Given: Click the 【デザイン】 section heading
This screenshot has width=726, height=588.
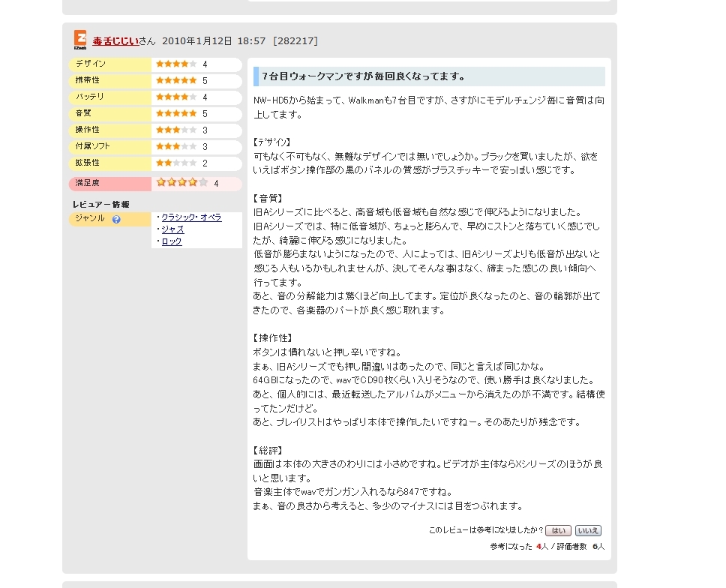Looking at the screenshot, I should click(x=272, y=142).
